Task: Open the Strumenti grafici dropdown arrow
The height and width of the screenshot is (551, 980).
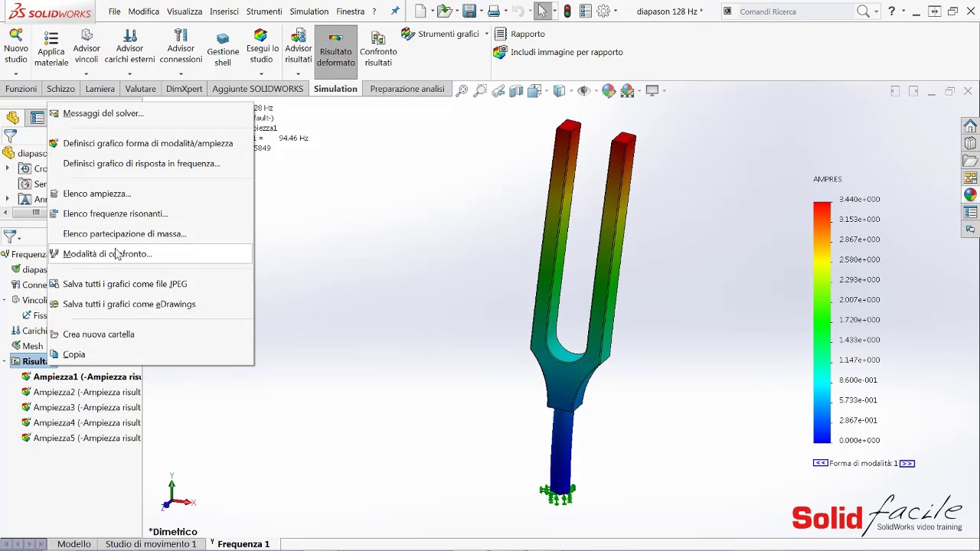Action: point(486,34)
